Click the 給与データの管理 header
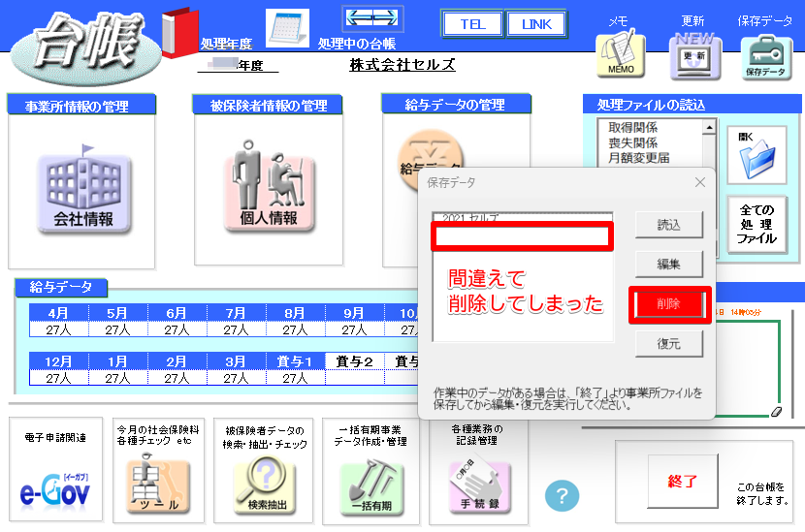Image resolution: width=805 pixels, height=532 pixels. click(456, 105)
